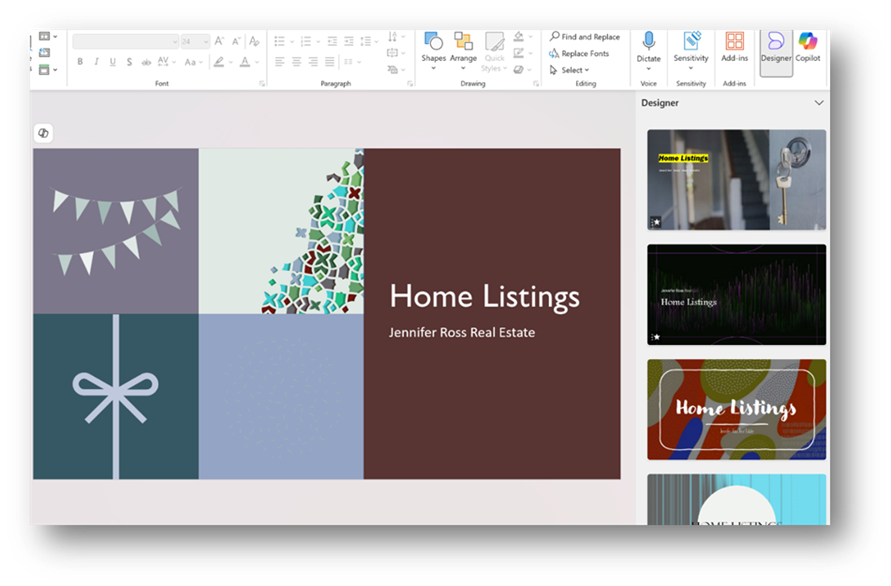Open character spacing AV dropdown
This screenshot has width=891, height=586.
(166, 61)
